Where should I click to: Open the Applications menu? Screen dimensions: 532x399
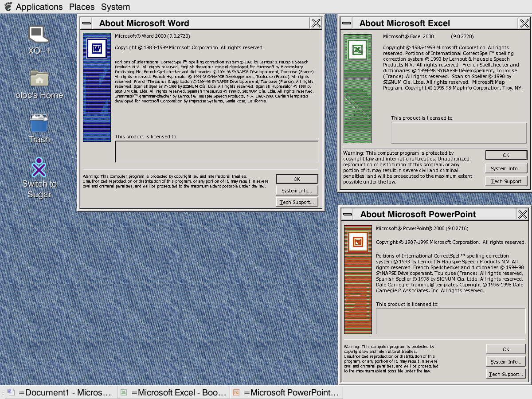point(39,7)
